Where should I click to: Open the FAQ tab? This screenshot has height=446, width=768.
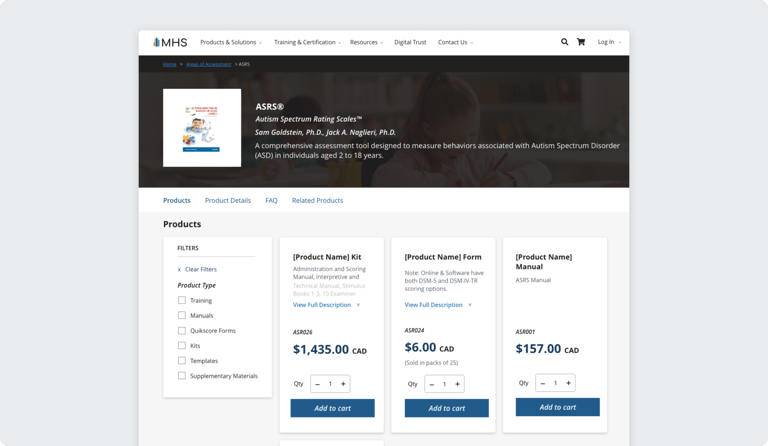271,201
